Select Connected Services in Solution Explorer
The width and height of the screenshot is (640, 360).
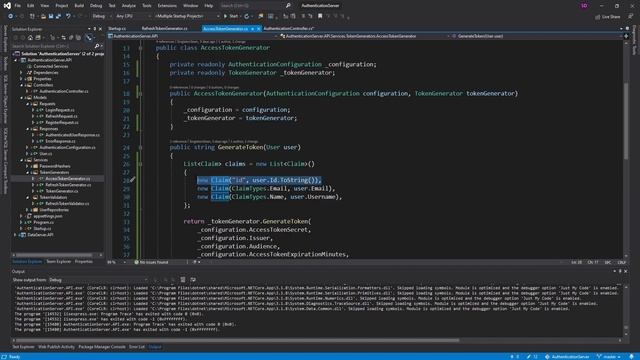click(51, 67)
